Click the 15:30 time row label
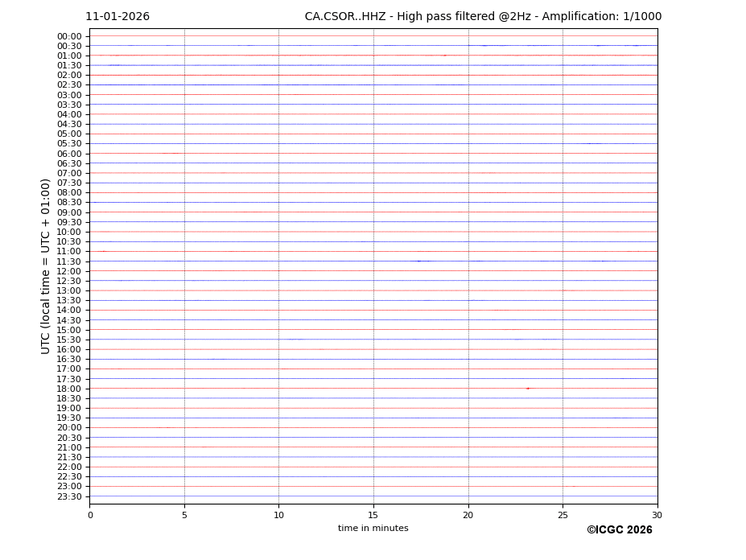Viewport: 746px width, 560px height. 69,340
